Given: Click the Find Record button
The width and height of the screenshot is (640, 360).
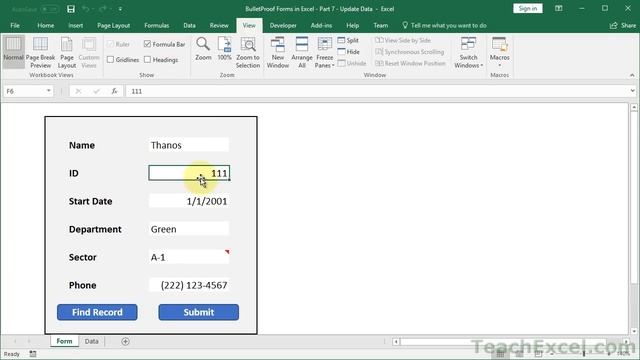Looking at the screenshot, I should (x=97, y=312).
